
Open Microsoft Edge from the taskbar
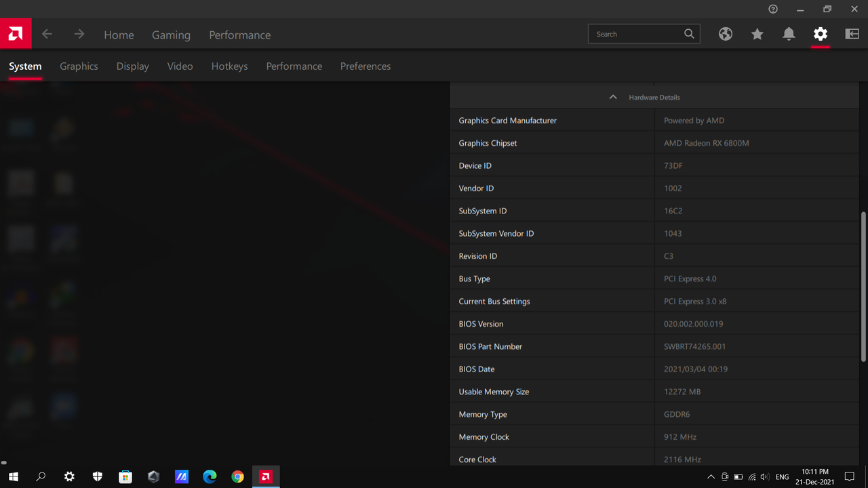(210, 476)
